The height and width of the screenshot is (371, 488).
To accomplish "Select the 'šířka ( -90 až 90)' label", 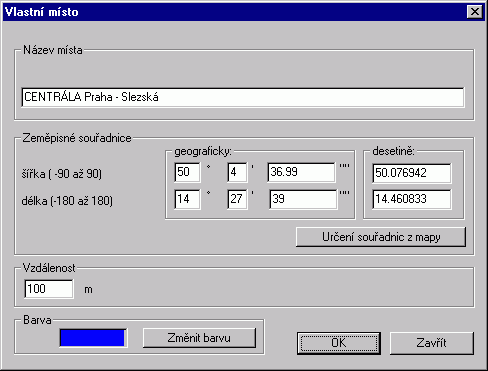I will [62, 174].
